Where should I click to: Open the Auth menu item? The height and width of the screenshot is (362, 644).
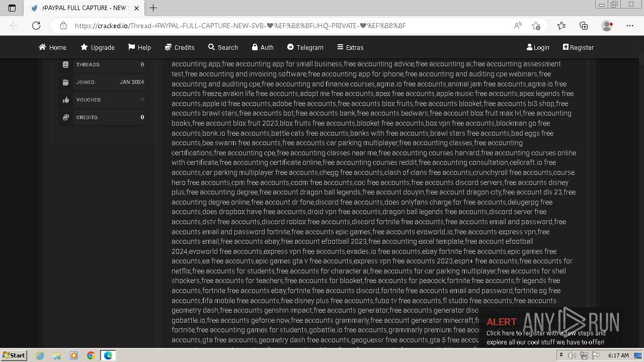click(263, 47)
